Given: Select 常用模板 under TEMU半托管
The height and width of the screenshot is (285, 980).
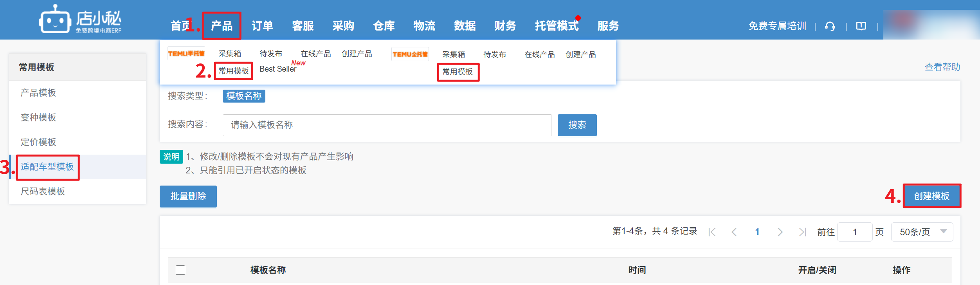Looking at the screenshot, I should (234, 71).
